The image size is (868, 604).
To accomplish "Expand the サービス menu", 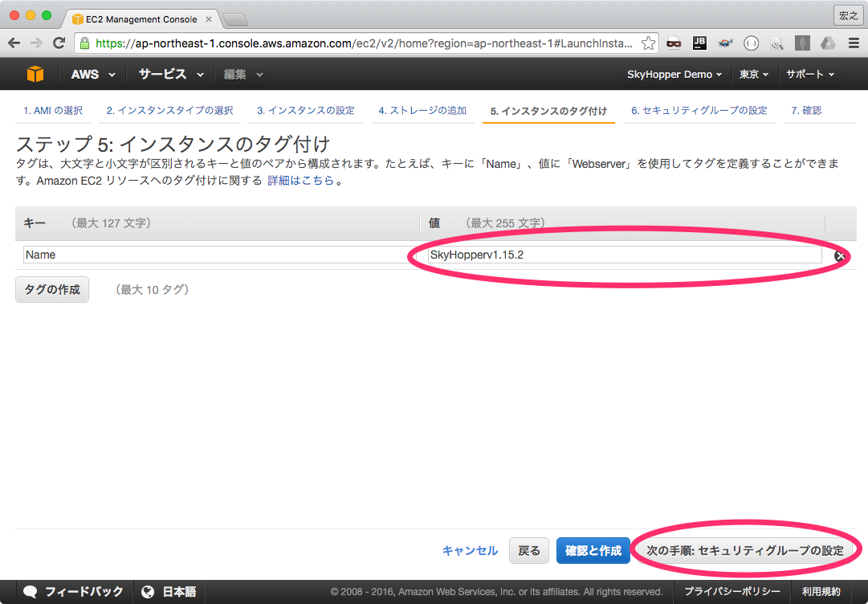I will click(x=171, y=74).
